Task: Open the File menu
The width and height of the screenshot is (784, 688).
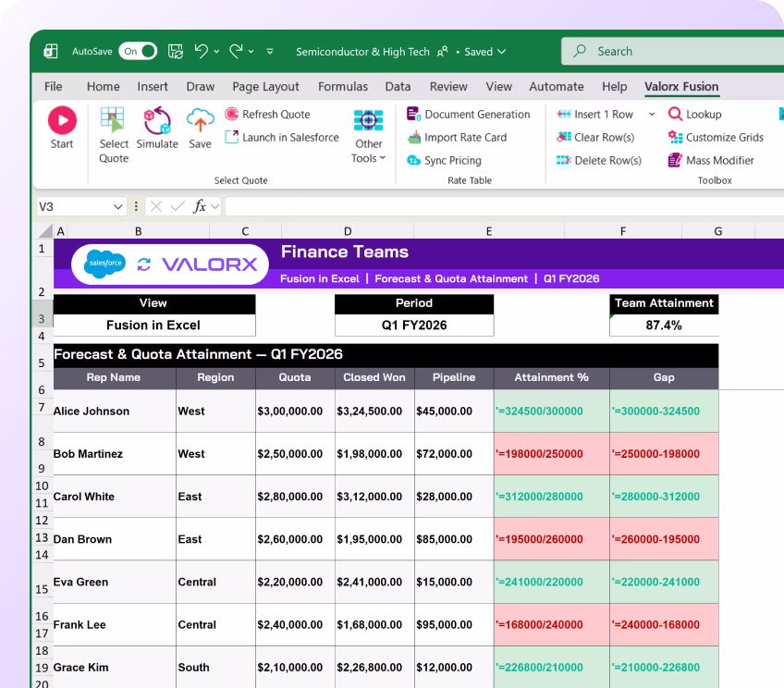Action: (x=53, y=87)
